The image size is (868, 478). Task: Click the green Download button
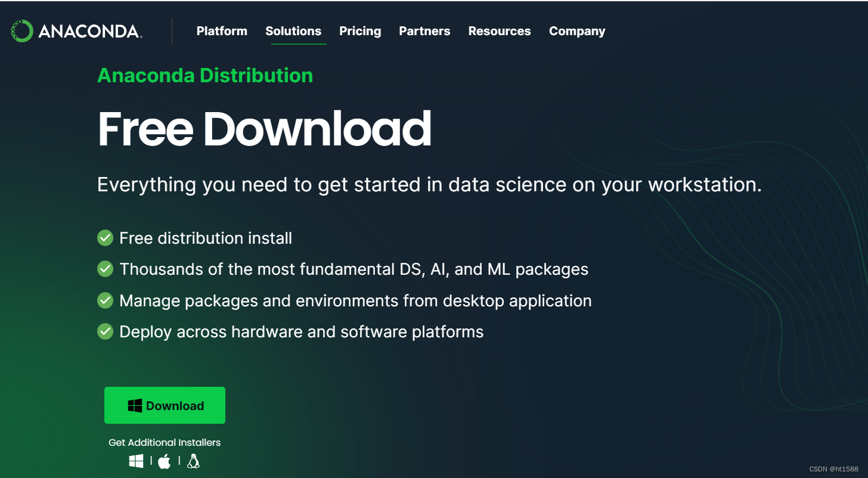(165, 405)
